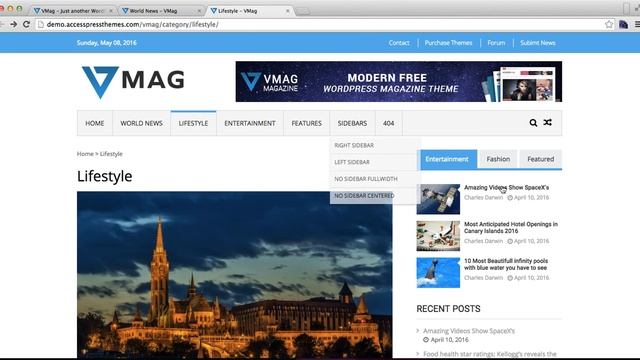Switch to the Featured widget tab
Screen dimensions: 640x360
pos(540,159)
